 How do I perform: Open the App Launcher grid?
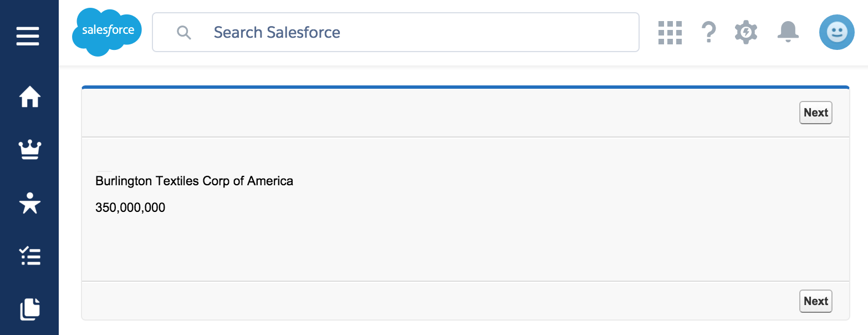670,32
